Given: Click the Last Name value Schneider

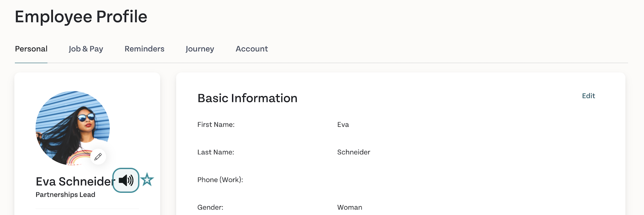Looking at the screenshot, I should click(354, 152).
